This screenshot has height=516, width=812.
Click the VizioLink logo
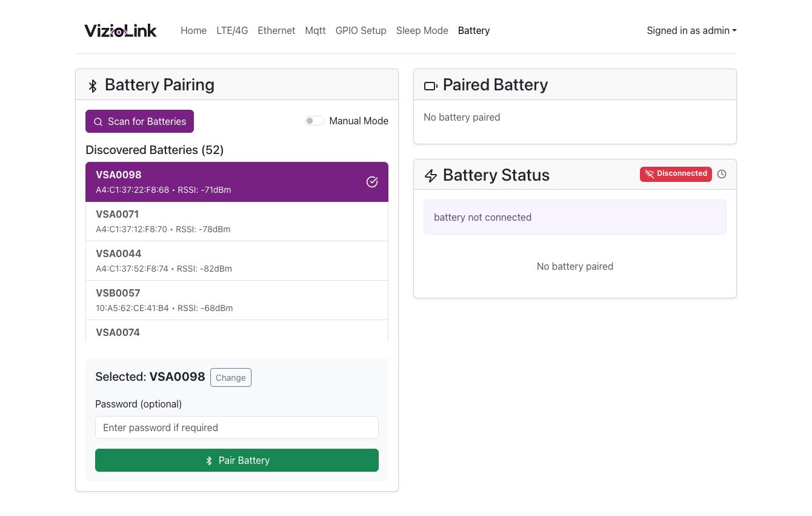[x=121, y=30]
